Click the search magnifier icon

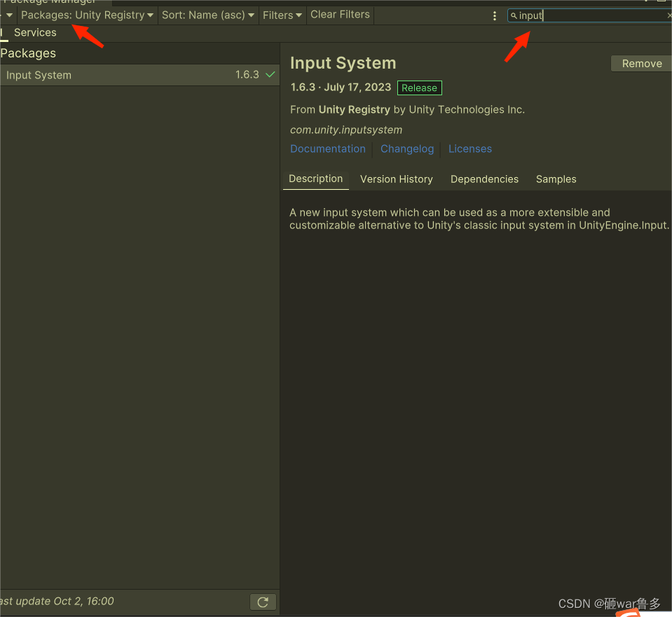click(514, 16)
